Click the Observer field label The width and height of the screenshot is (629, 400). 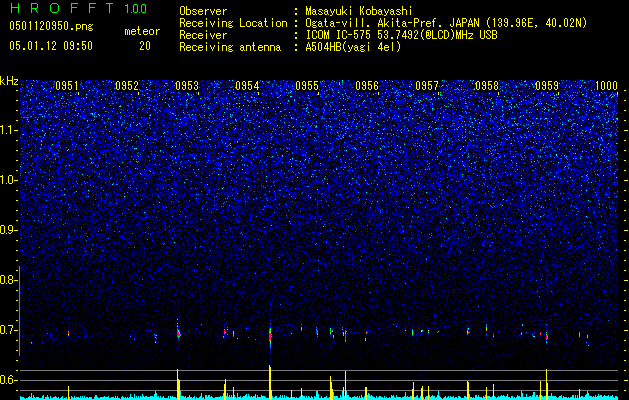(203, 11)
